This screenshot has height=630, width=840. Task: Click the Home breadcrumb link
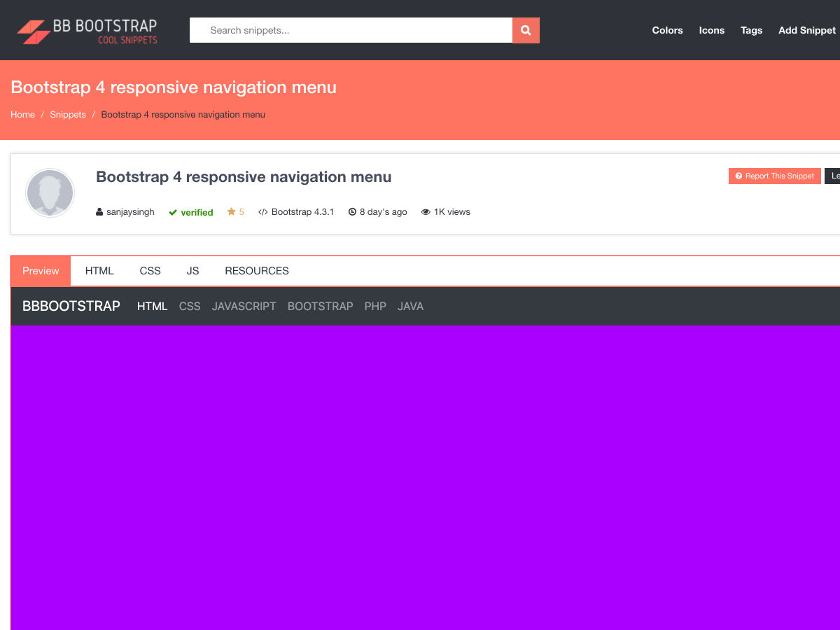(x=22, y=115)
